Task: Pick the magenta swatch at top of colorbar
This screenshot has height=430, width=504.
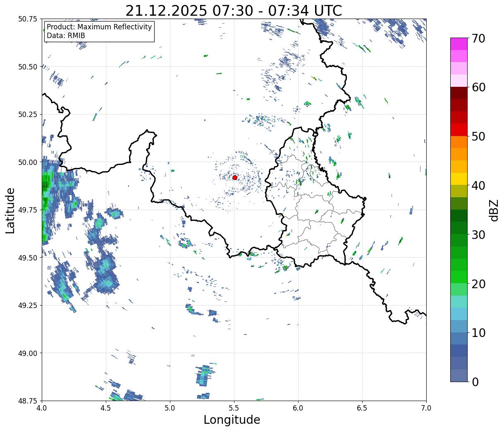Action: coord(459,44)
